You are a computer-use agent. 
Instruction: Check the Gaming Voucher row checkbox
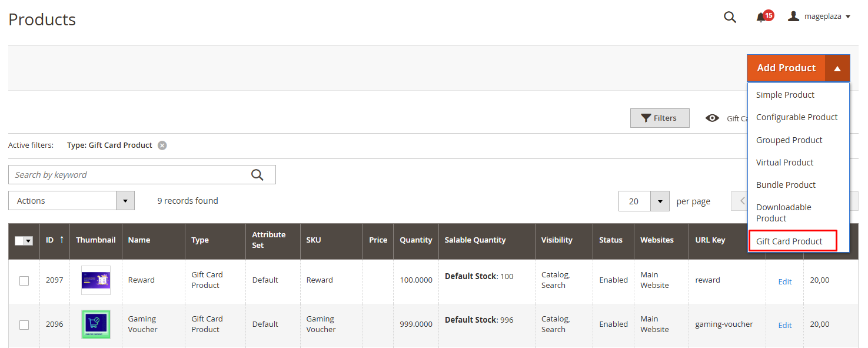pyautogui.click(x=24, y=324)
